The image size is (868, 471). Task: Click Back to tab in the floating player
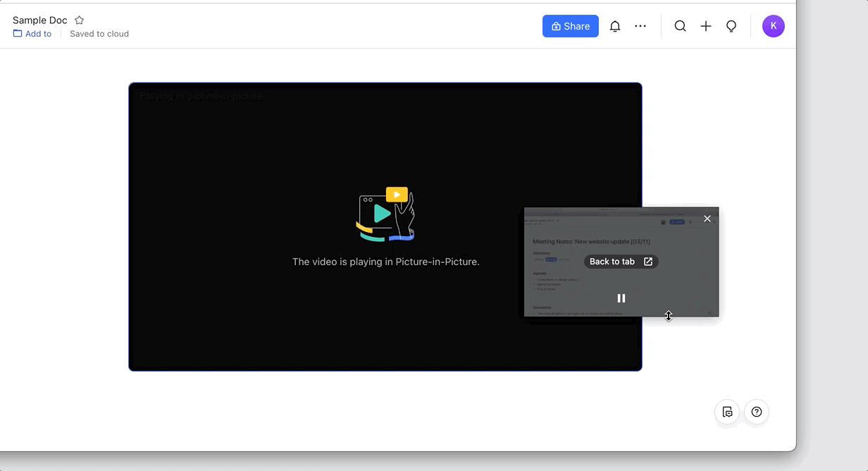614,261
